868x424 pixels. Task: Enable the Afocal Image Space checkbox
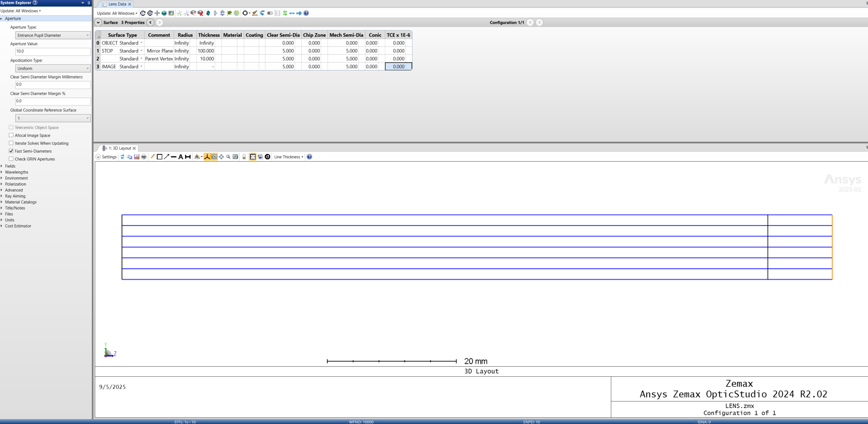point(11,135)
